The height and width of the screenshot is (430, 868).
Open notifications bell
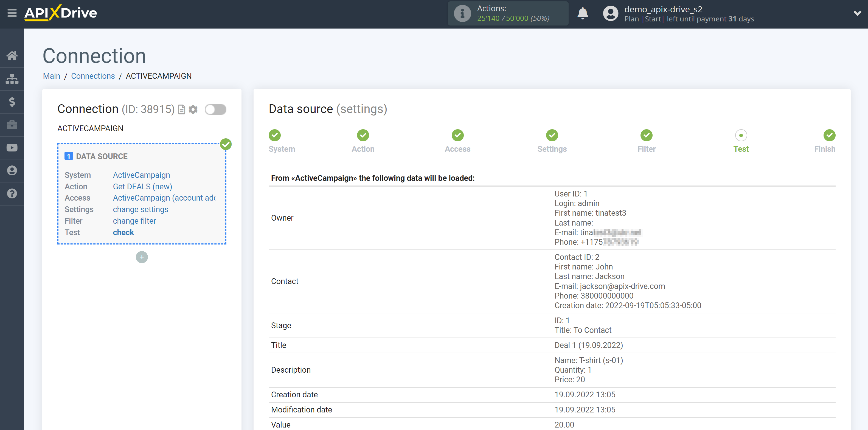[x=582, y=13]
